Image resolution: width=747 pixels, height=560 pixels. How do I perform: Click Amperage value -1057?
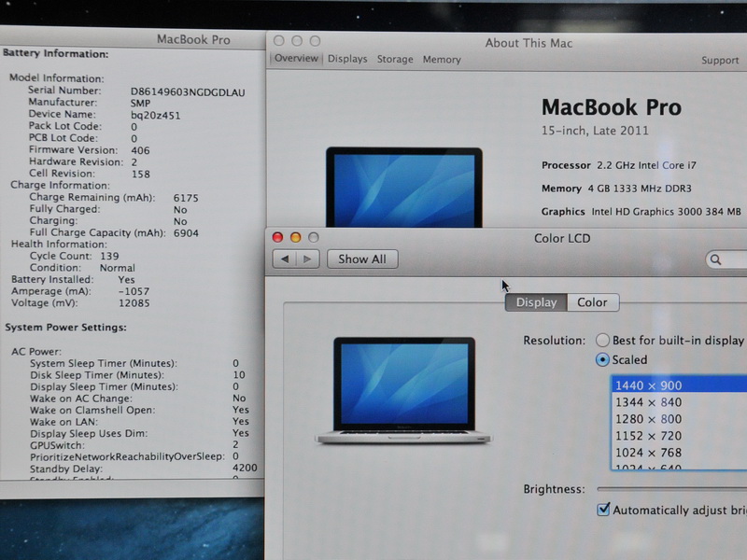[x=134, y=291]
